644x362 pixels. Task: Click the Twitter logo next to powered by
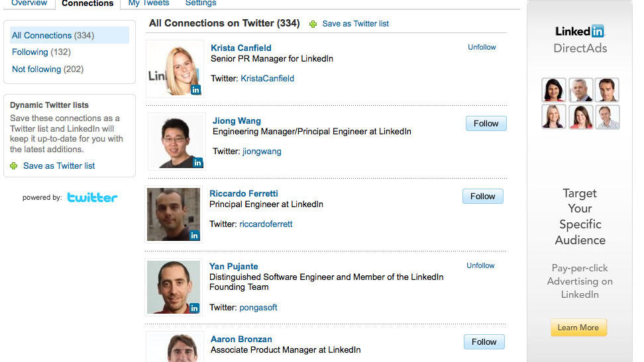92,197
